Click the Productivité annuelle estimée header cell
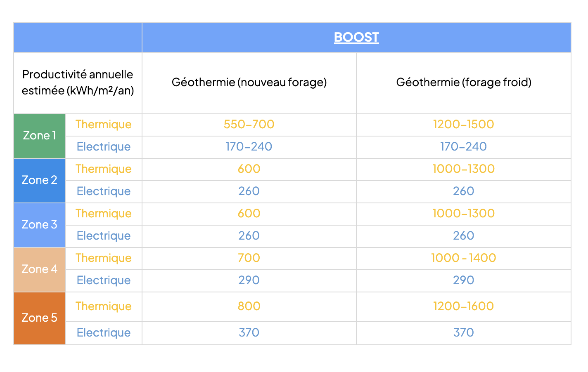 (78, 82)
